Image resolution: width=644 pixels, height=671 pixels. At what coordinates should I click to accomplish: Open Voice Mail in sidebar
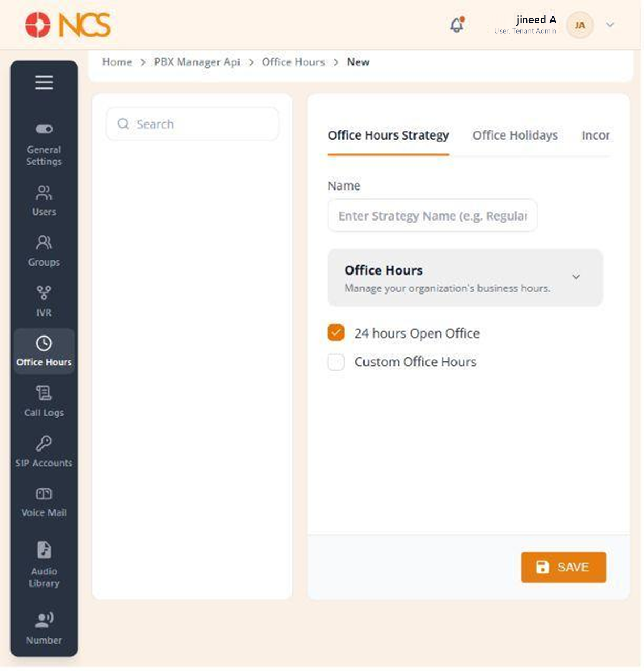click(x=44, y=502)
